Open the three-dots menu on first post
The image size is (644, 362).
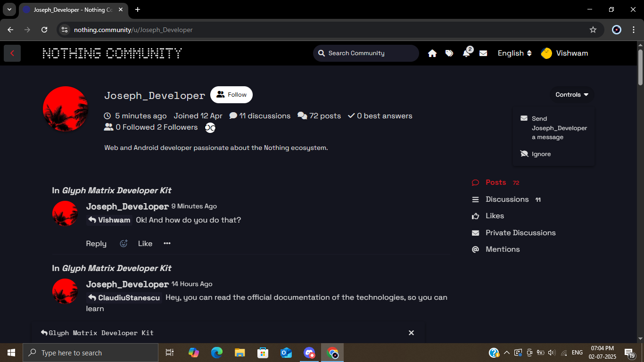(167, 244)
